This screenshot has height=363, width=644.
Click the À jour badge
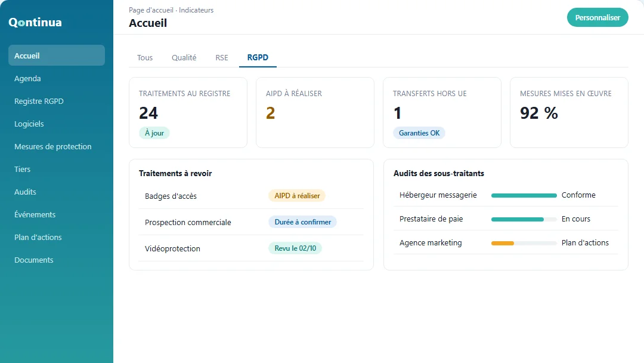(x=154, y=133)
